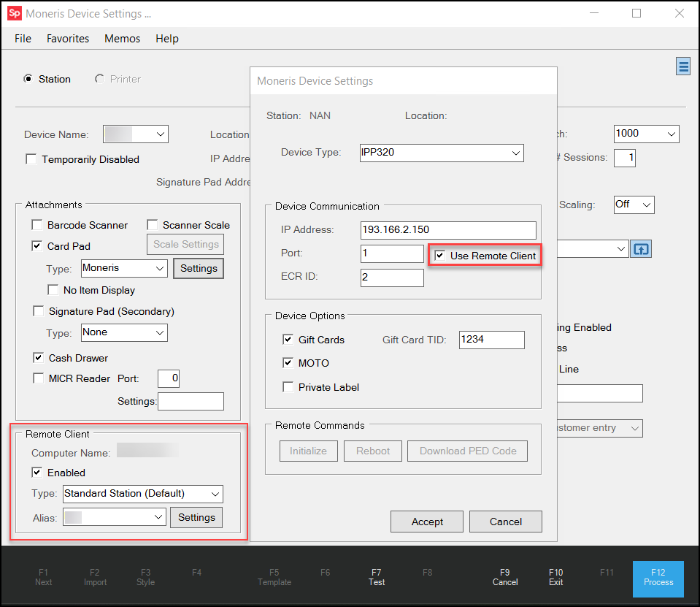The width and height of the screenshot is (700, 607).
Task: Click the ECR ID input field
Action: click(x=392, y=278)
